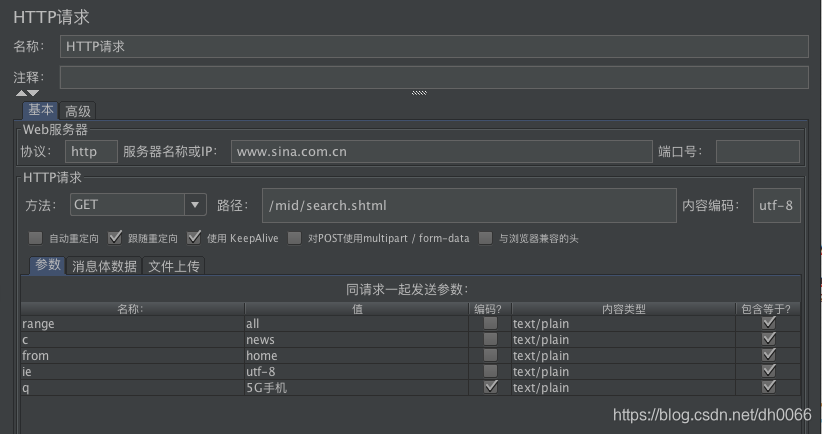Click the empty 注释 comment field
The height and width of the screenshot is (434, 822).
click(434, 78)
